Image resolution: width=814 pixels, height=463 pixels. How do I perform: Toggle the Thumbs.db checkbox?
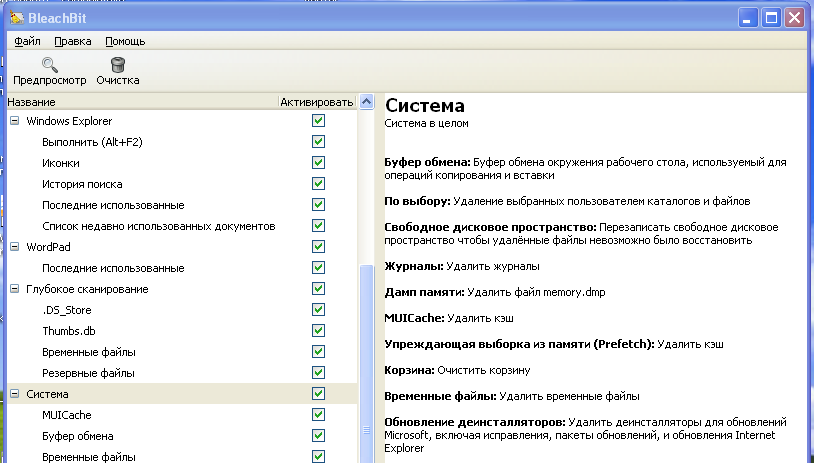point(318,331)
